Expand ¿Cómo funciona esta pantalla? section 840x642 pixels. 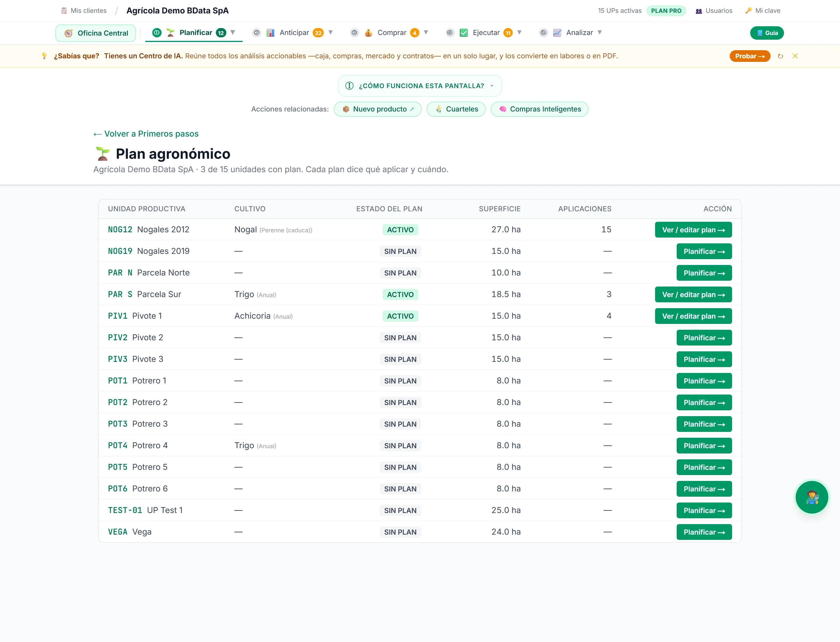420,86
